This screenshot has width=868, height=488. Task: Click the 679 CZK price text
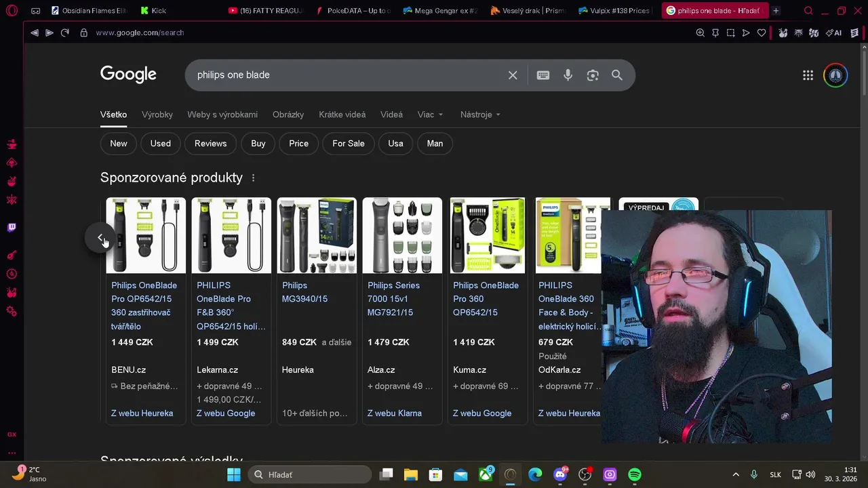(555, 342)
